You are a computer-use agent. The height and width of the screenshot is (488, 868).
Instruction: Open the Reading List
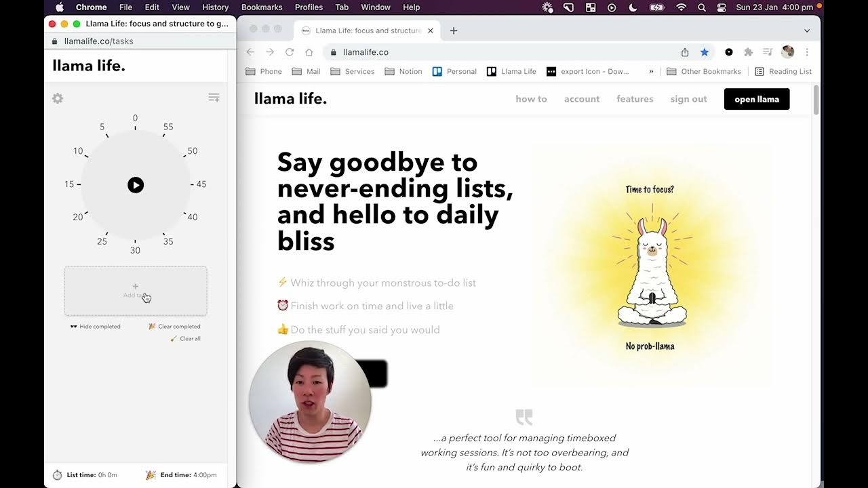[783, 71]
